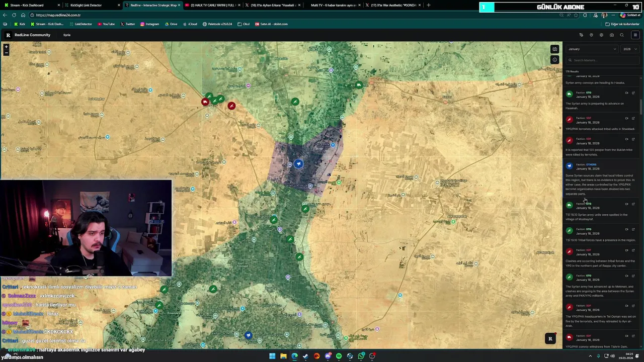The image size is (644, 362).
Task: Click the blue flag marker in purple zone
Action: [298, 164]
